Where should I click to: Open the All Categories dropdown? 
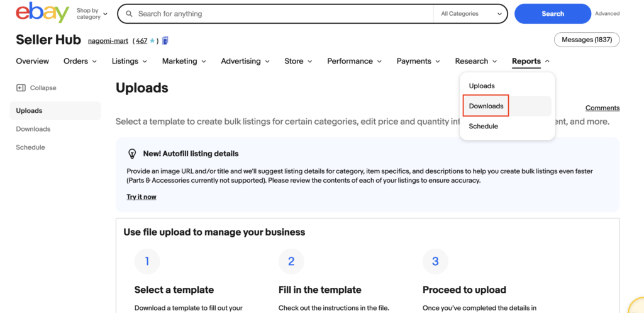pyautogui.click(x=472, y=14)
